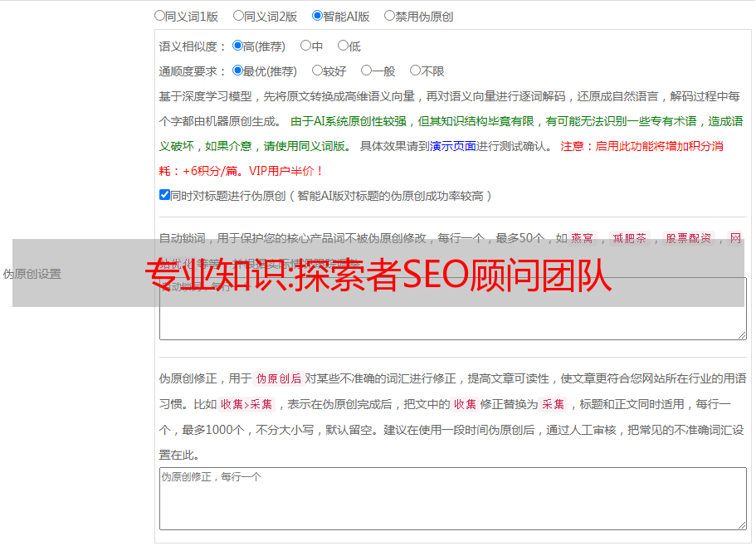This screenshot has height=546, width=756.
Task: Click the 减肥茶 example tag
Action: (x=630, y=238)
